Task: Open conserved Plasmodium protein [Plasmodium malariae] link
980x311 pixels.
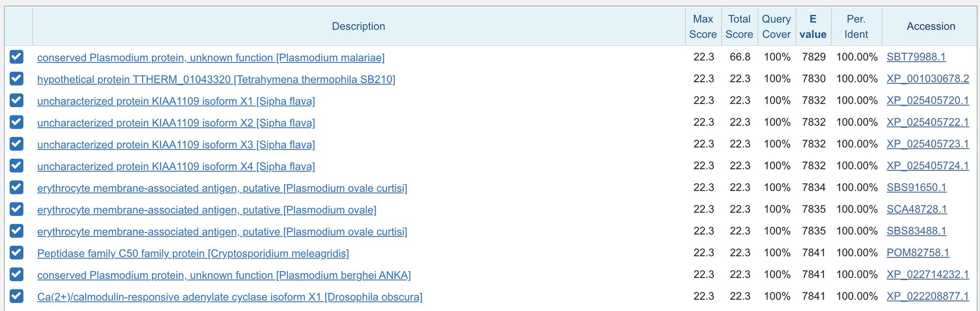Action: 211,57
